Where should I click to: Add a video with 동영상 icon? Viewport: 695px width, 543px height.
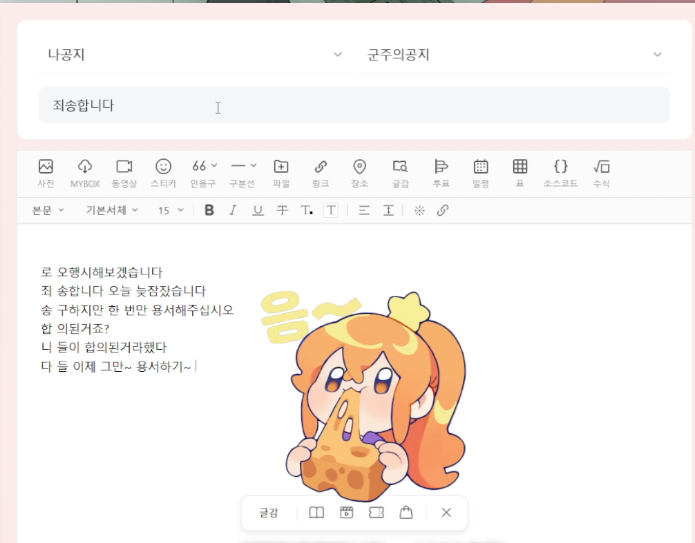pyautogui.click(x=124, y=172)
